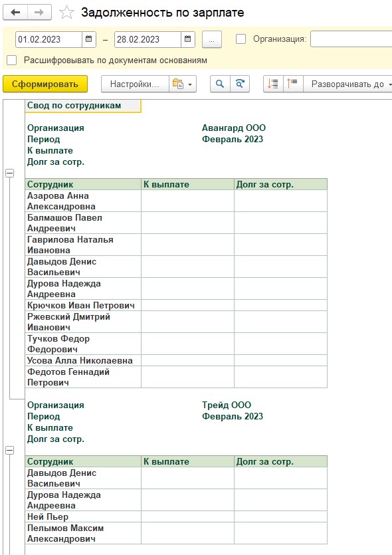Click the period selection ellipsis button
The height and width of the screenshot is (555, 392).
click(x=211, y=39)
